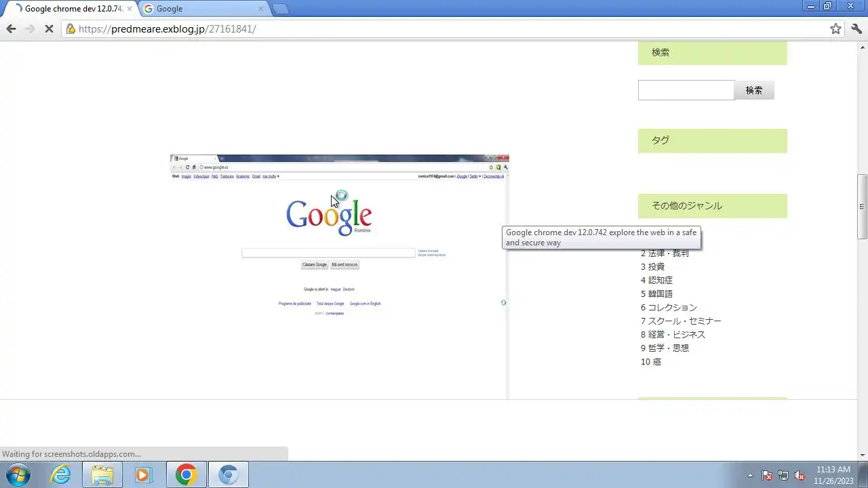Stop loading the current page
The image size is (868, 488).
tap(49, 28)
